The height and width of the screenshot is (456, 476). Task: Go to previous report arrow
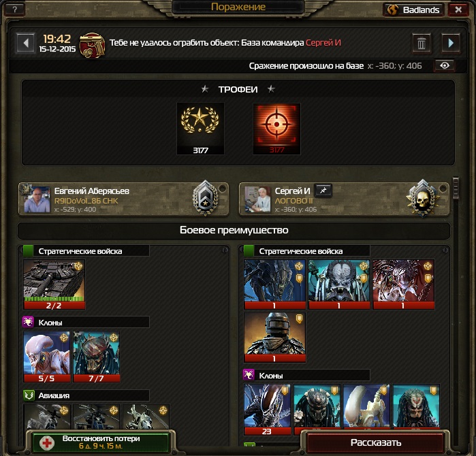[x=25, y=43]
